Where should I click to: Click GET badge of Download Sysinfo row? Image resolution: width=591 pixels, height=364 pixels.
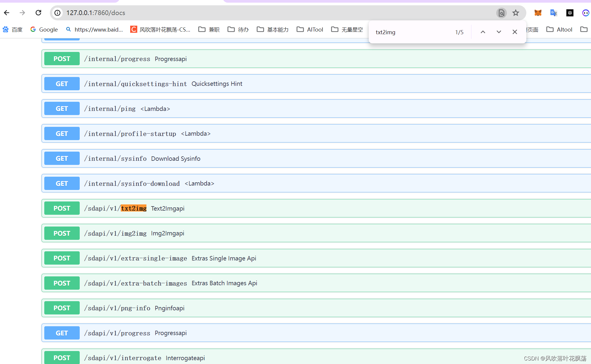click(62, 158)
